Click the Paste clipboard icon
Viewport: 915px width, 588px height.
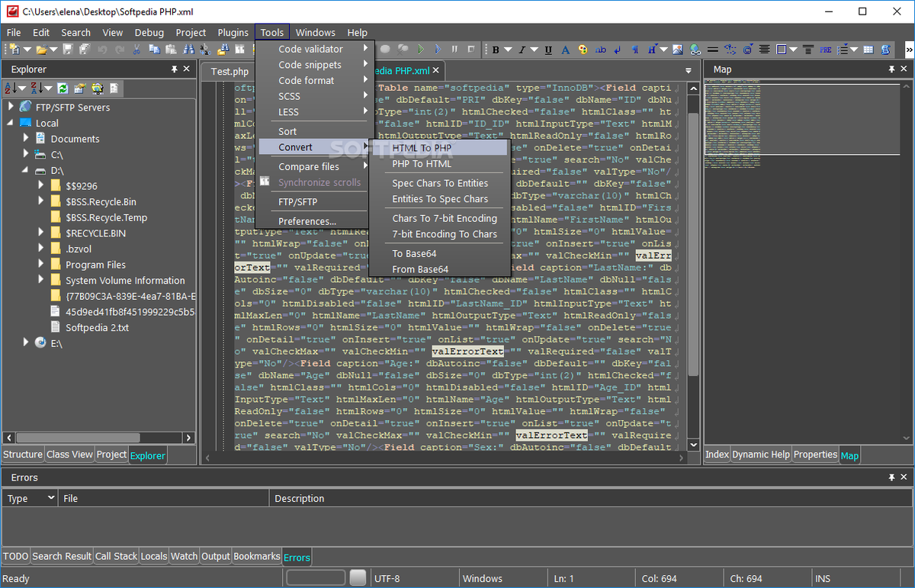coord(172,50)
